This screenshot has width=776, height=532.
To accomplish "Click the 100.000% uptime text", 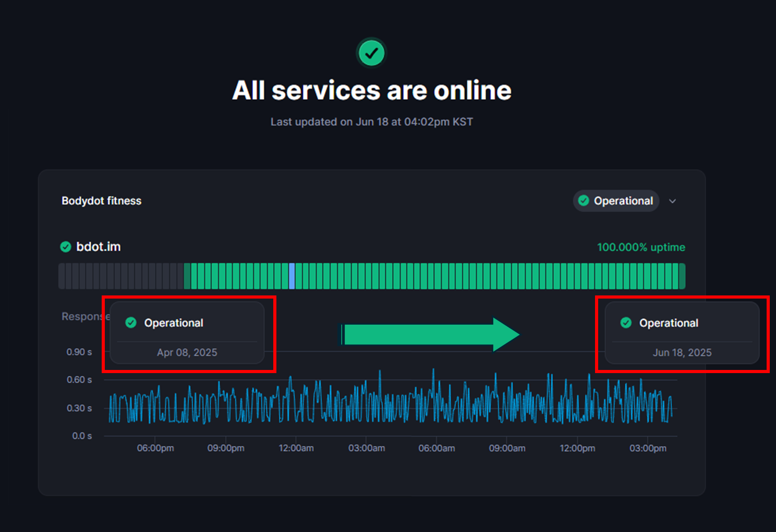I will click(x=641, y=247).
